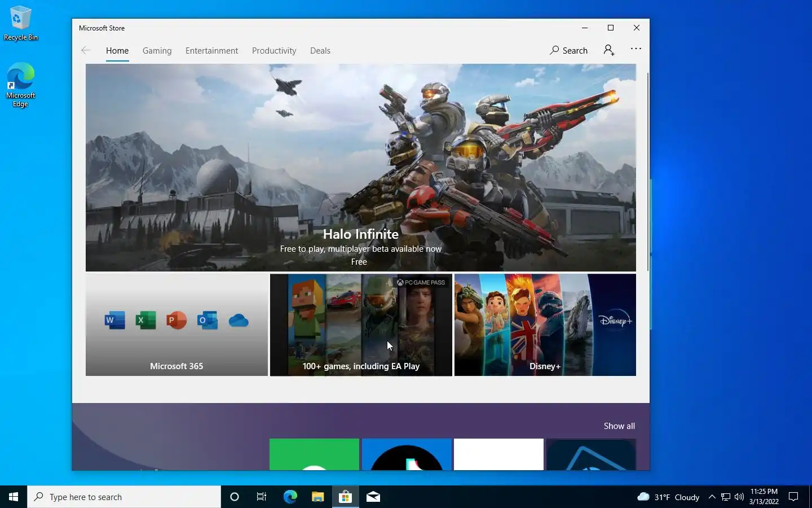Open Recycle Bin desktop icon
Screen dimensions: 812x508
pos(21,24)
